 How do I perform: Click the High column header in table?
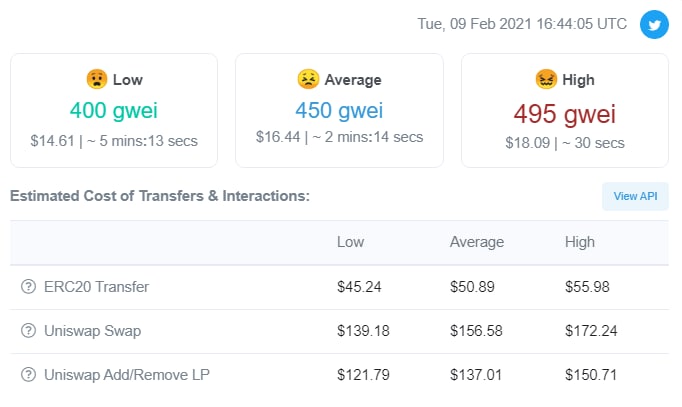click(580, 242)
